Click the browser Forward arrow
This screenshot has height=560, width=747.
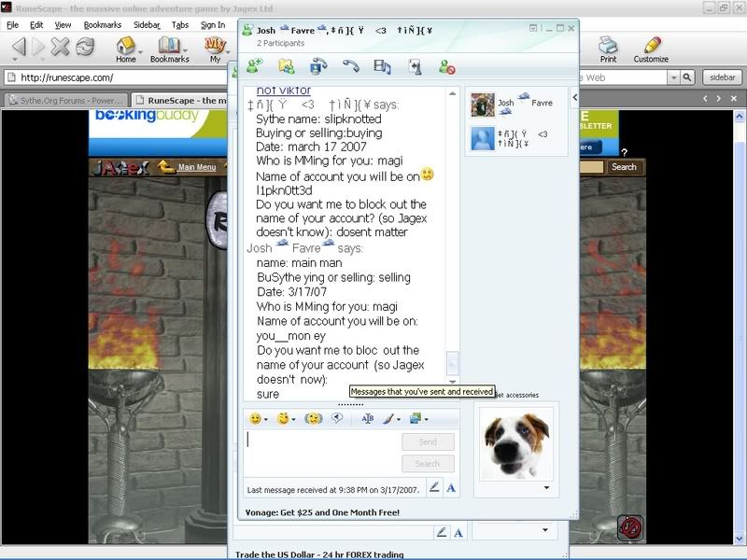click(38, 48)
